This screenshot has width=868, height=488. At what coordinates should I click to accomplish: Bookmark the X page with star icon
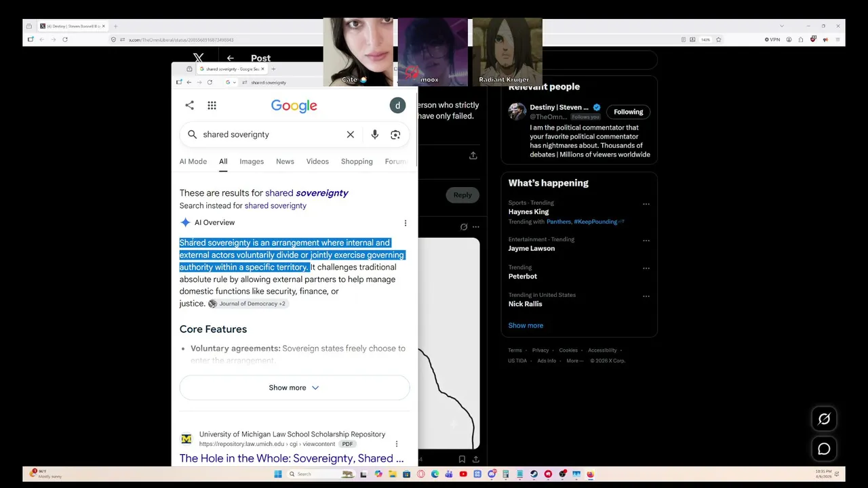719,39
